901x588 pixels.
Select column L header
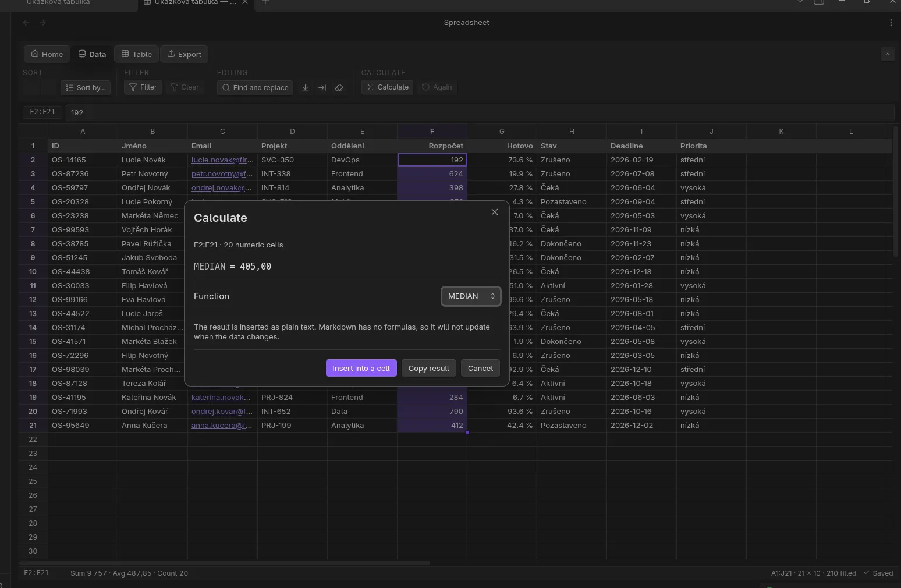[851, 132]
